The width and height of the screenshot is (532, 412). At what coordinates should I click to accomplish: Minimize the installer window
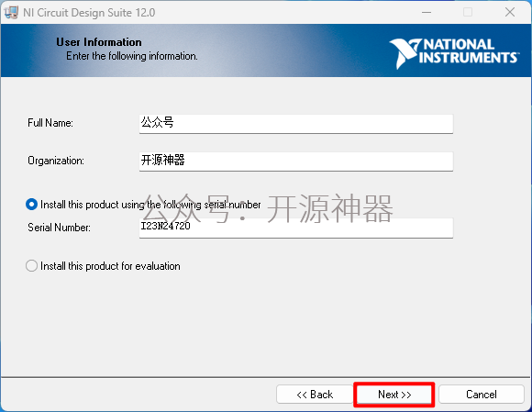(427, 12)
